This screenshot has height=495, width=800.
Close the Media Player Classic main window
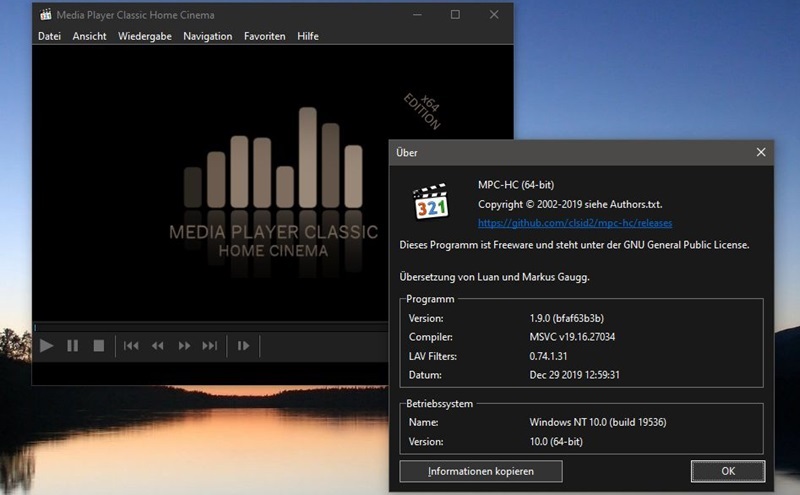494,15
